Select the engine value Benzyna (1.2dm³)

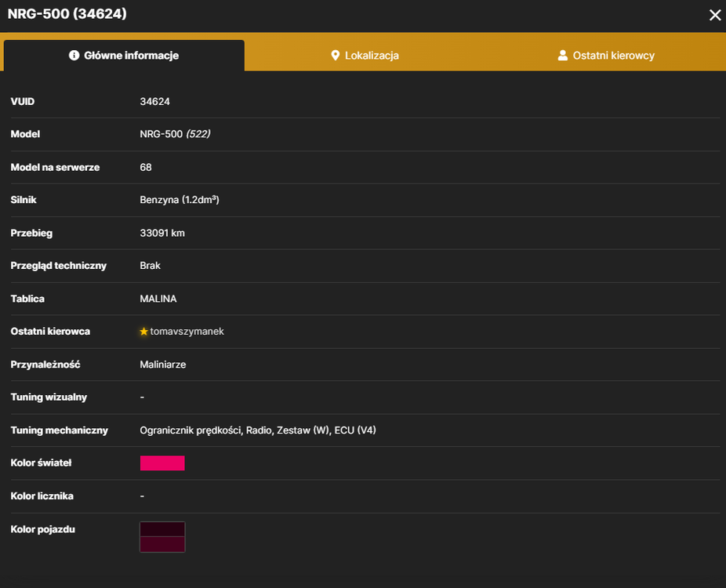coord(180,200)
